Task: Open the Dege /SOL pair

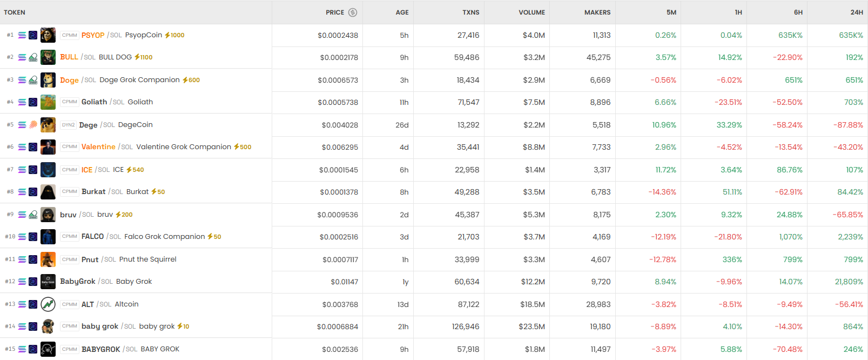Action: pos(97,125)
